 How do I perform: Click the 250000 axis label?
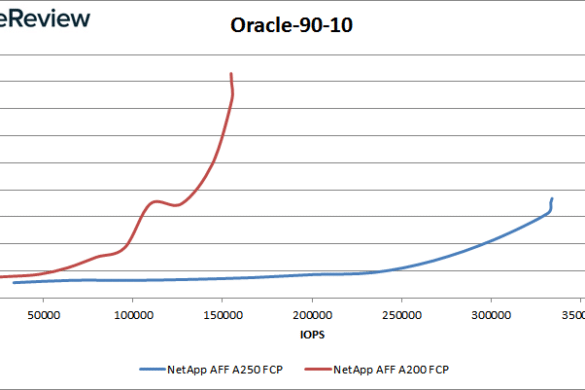[402, 315]
